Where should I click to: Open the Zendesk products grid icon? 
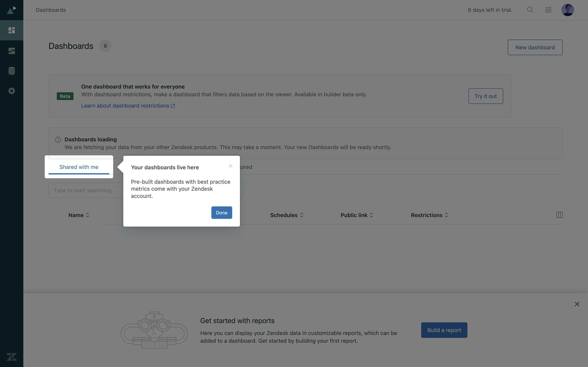[548, 10]
